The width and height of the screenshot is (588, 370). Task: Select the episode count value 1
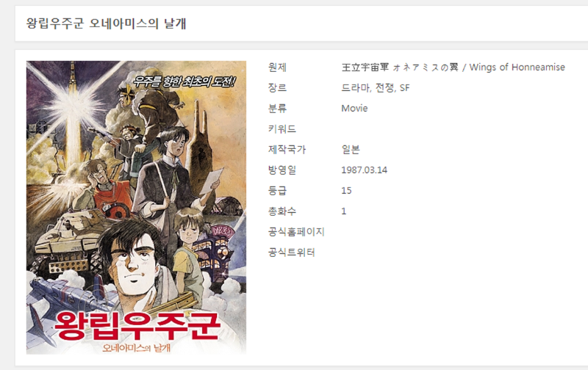pos(343,211)
